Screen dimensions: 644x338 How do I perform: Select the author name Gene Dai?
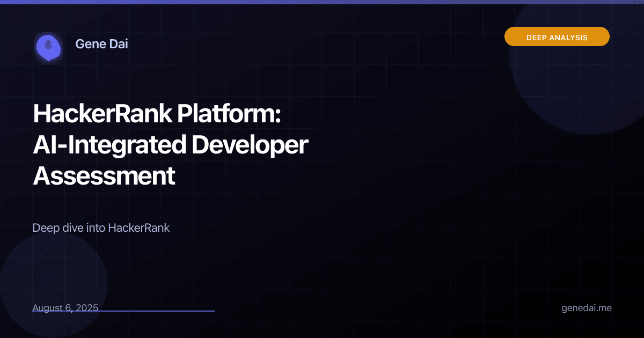click(101, 44)
